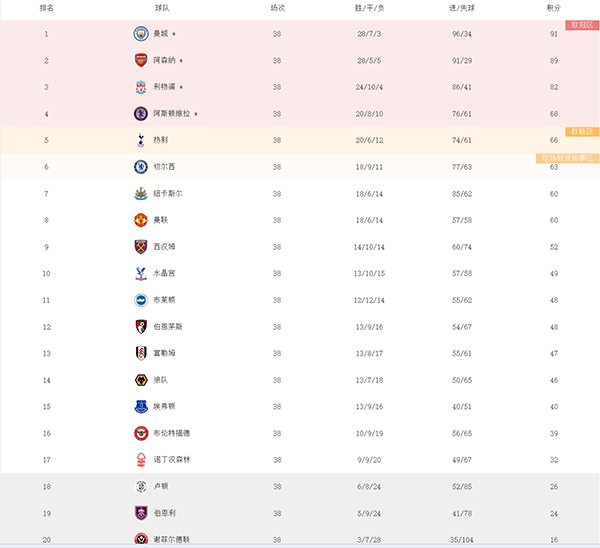Image resolution: width=600 pixels, height=548 pixels.
Task: Select the Aston Villa (阿斯顿维拉) badge icon
Action: pos(140,113)
